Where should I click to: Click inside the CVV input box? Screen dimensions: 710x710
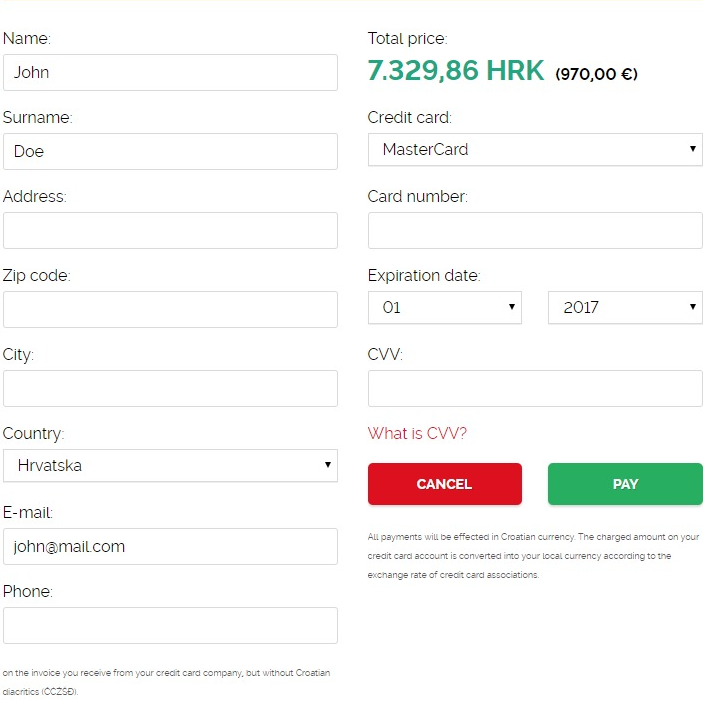pyautogui.click(x=535, y=389)
